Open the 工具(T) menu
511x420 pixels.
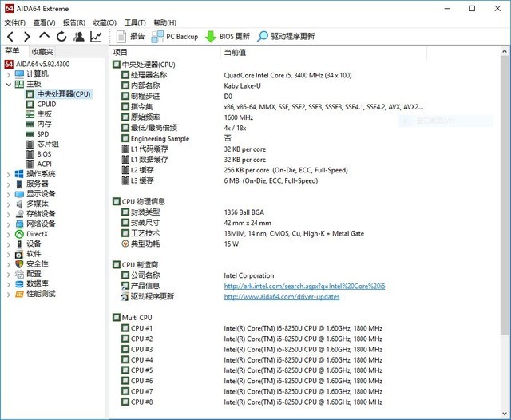(135, 22)
